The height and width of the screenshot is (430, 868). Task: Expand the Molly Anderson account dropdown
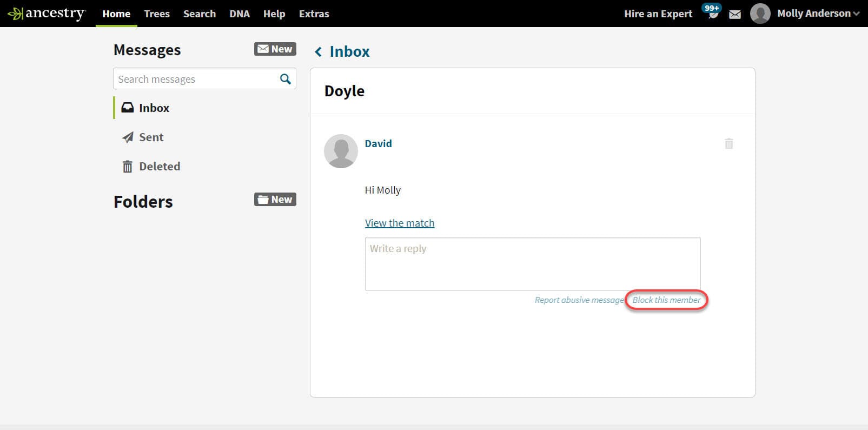coord(856,14)
